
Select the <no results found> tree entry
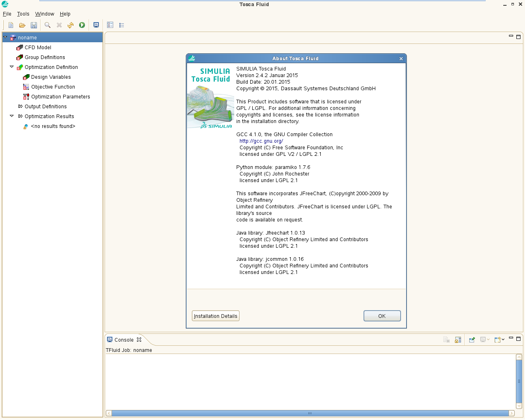[53, 126]
